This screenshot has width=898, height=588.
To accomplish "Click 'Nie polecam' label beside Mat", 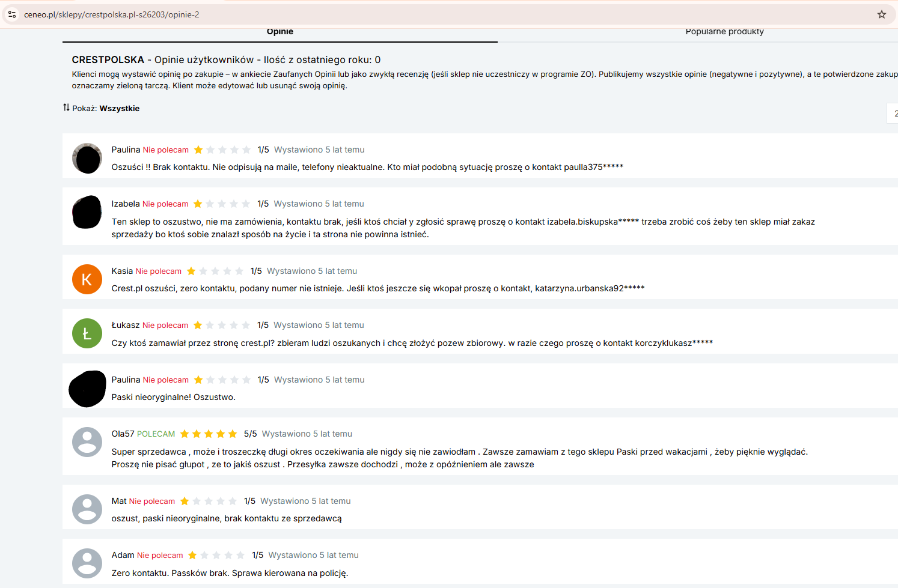I will coord(152,502).
